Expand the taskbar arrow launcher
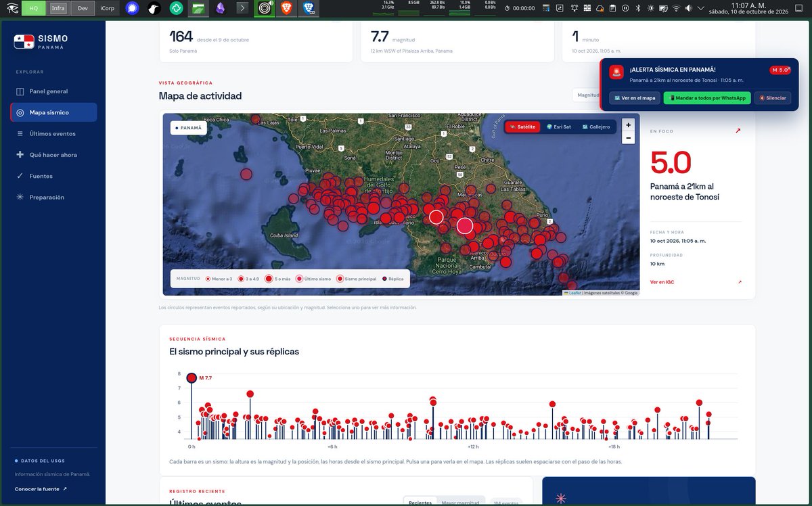The image size is (812, 506). tap(242, 8)
